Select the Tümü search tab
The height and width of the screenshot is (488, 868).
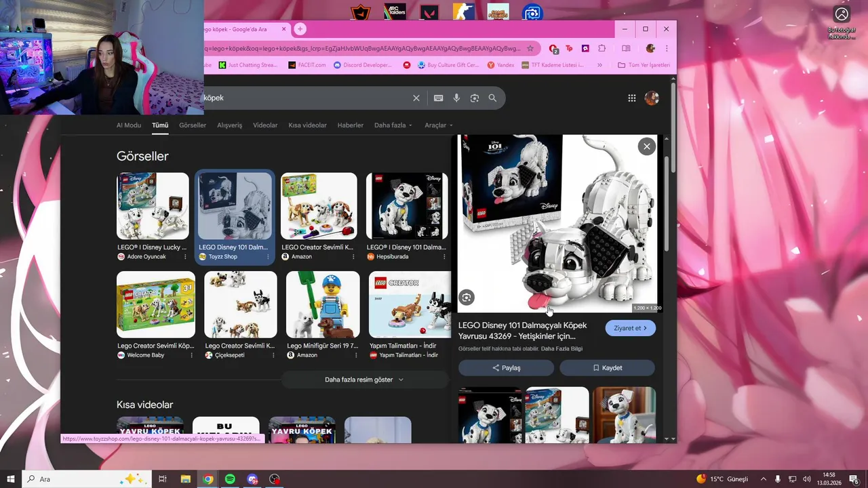click(x=160, y=125)
